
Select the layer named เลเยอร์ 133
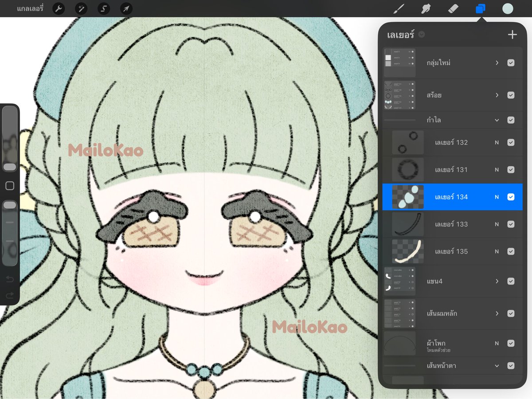451,224
